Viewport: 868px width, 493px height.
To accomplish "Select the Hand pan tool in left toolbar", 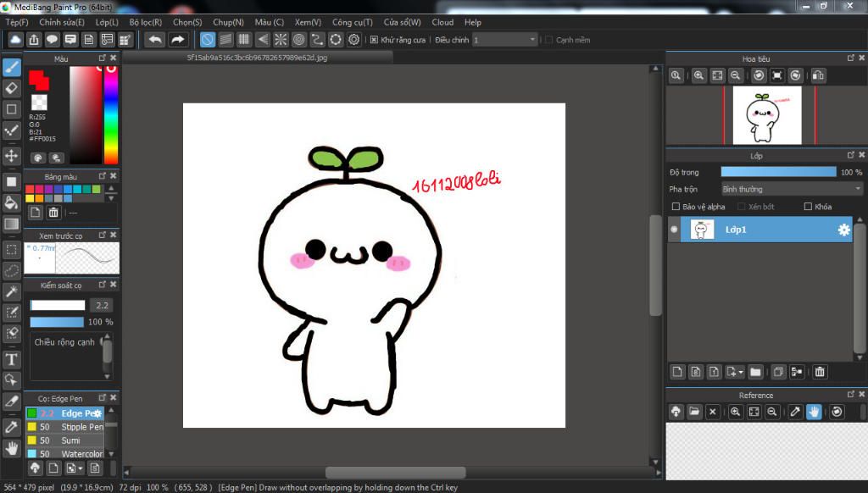I will point(12,447).
